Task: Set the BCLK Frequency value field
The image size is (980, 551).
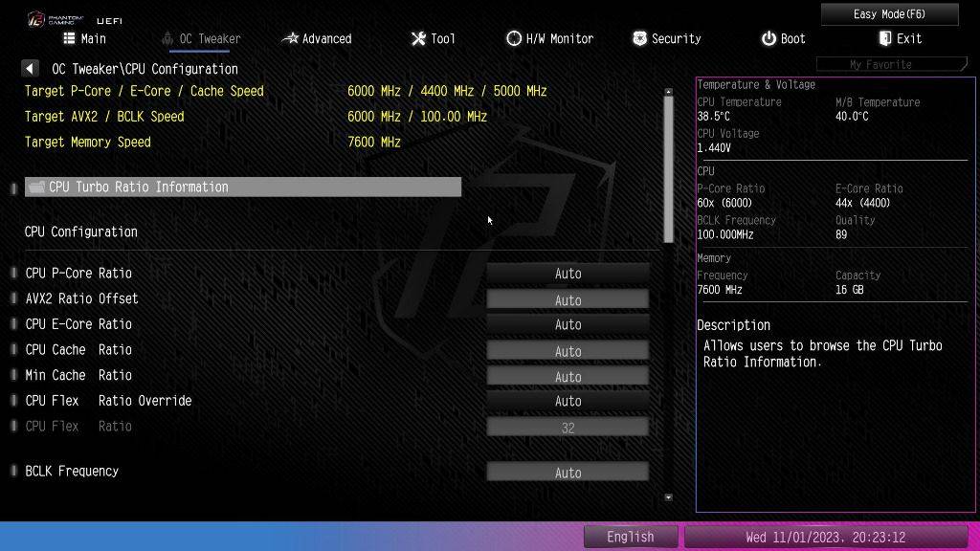Action: coord(568,473)
